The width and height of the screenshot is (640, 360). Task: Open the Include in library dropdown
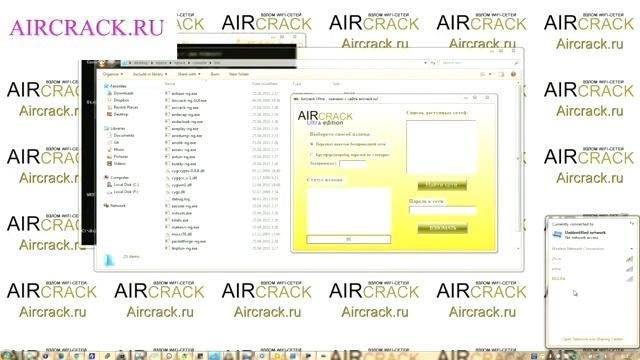click(150, 74)
